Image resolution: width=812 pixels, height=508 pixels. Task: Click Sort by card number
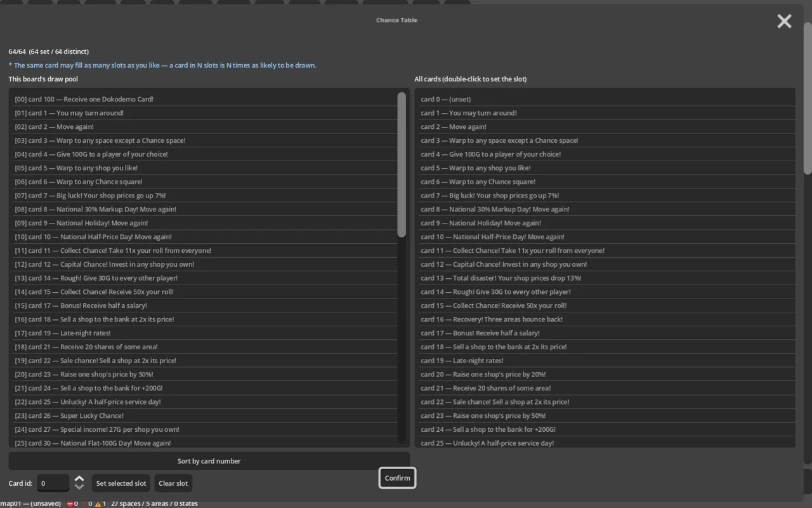click(x=209, y=461)
